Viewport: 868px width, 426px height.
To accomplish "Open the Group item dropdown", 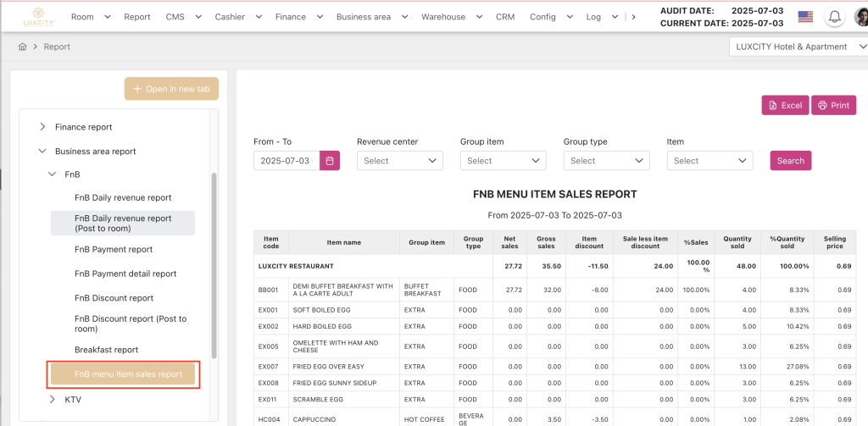I will [503, 161].
